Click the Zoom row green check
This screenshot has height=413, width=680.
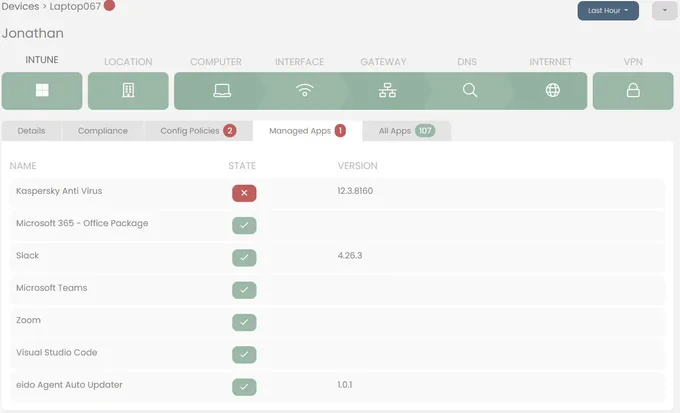point(244,322)
